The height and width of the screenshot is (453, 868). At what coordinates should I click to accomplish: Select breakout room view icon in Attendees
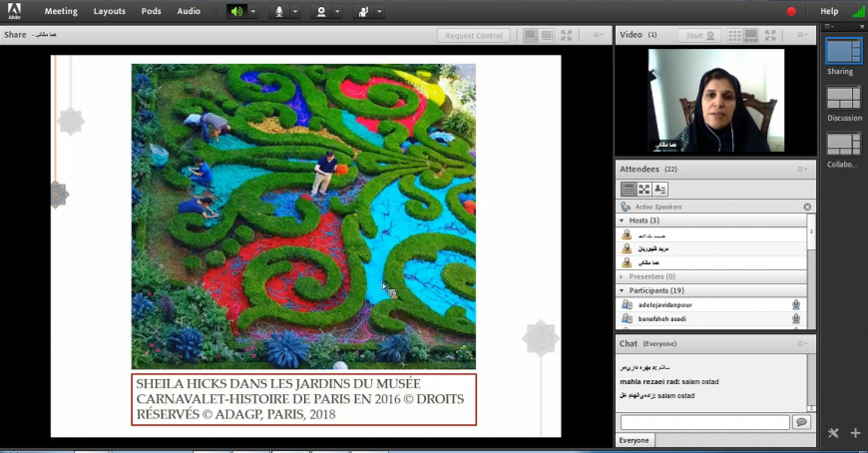coord(645,189)
